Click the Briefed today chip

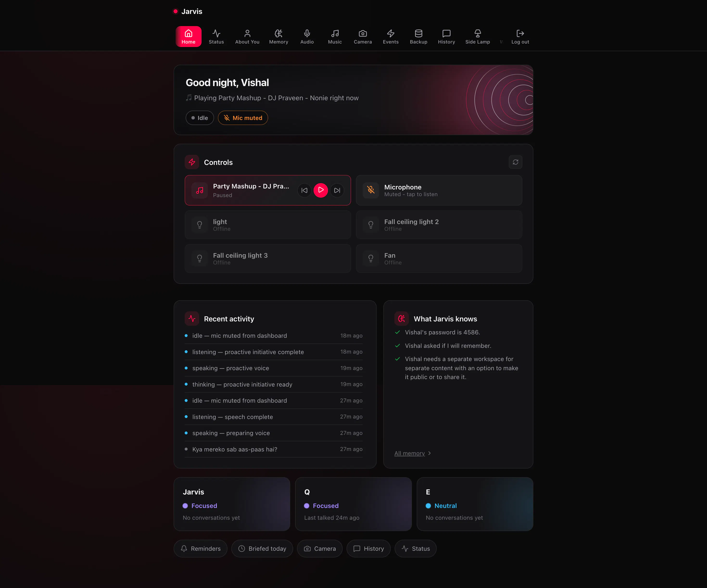262,549
